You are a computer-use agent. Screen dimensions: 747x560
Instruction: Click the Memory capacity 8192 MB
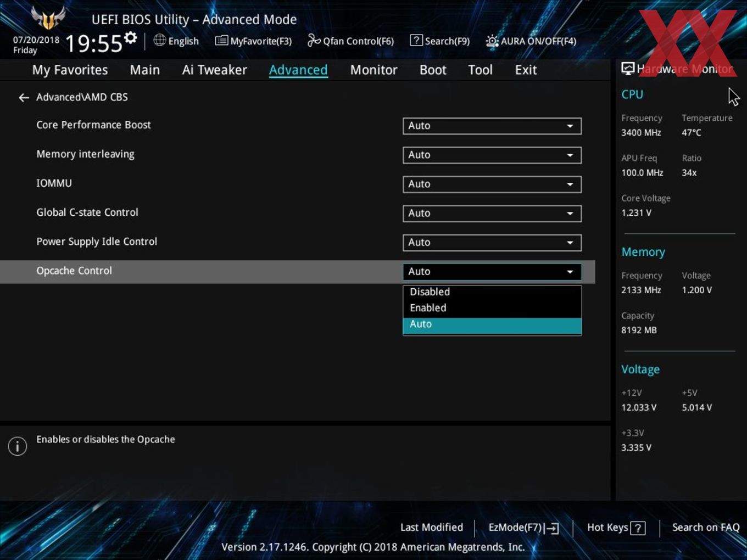639,330
